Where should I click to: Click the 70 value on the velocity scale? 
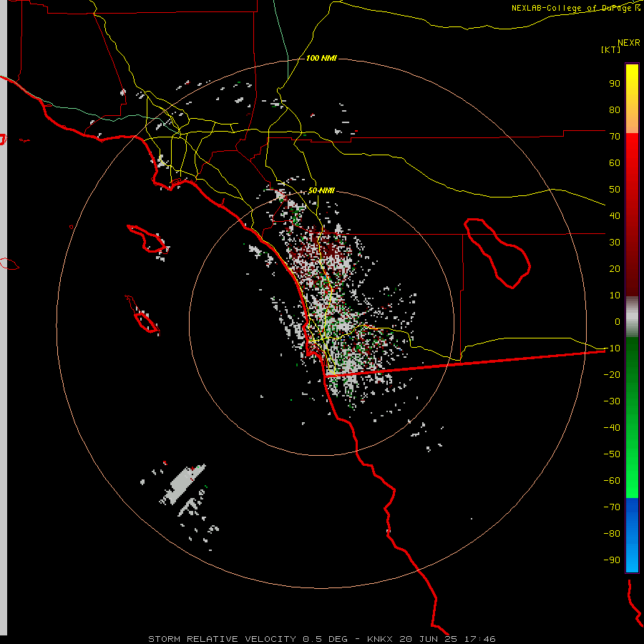pyautogui.click(x=615, y=137)
